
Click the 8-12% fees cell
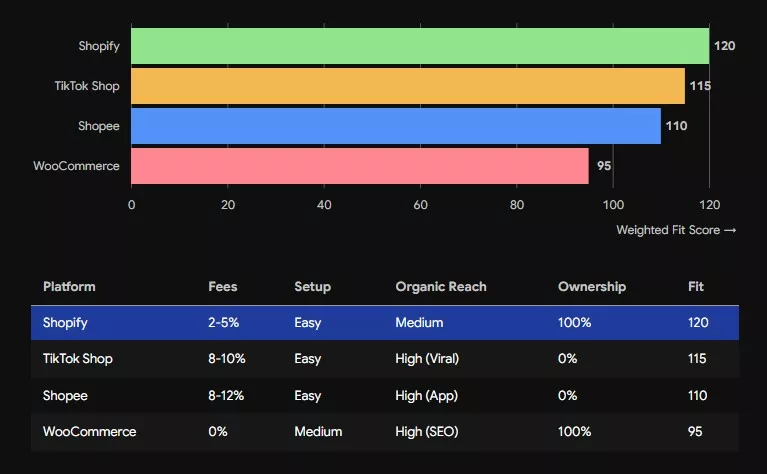tap(226, 395)
